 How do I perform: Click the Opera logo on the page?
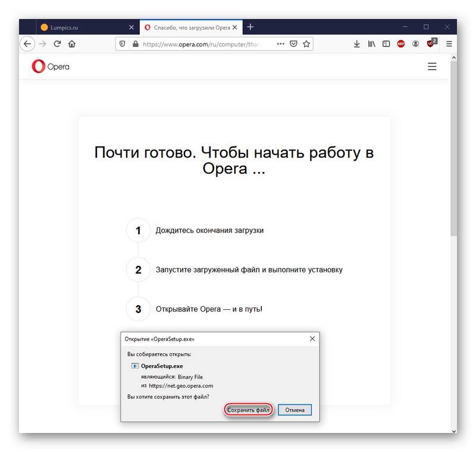[51, 66]
